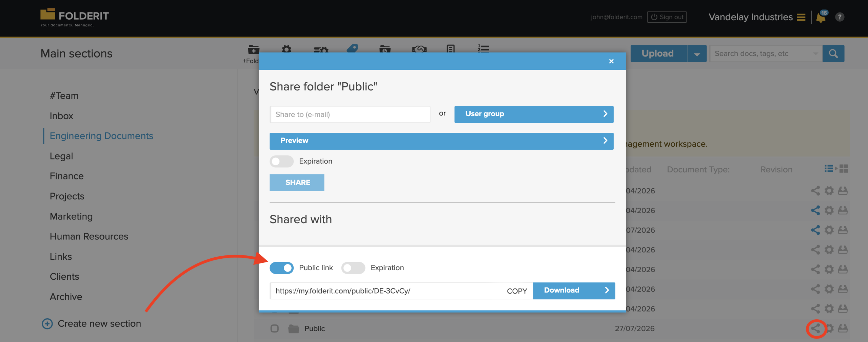This screenshot has height=342, width=868.
Task: Click the Vandelay Industries account name
Action: (x=750, y=17)
